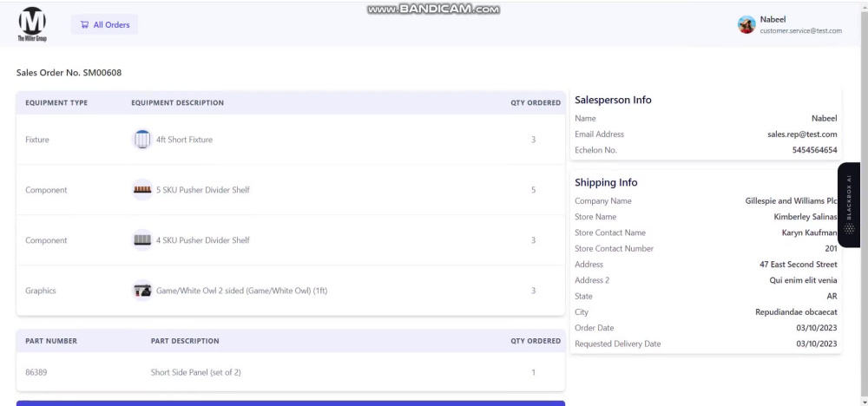Viewport: 868px width, 406px height.
Task: Select contact name Karyn Kaufman
Action: tap(809, 232)
